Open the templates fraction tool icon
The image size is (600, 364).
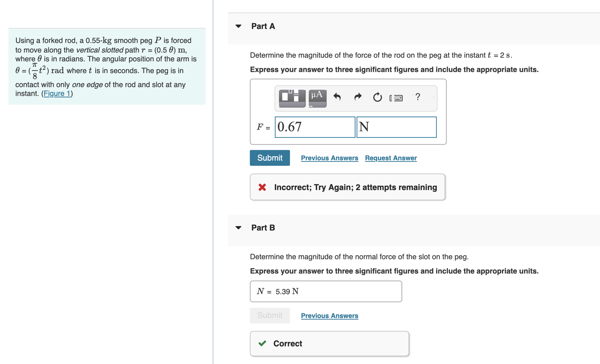point(292,98)
